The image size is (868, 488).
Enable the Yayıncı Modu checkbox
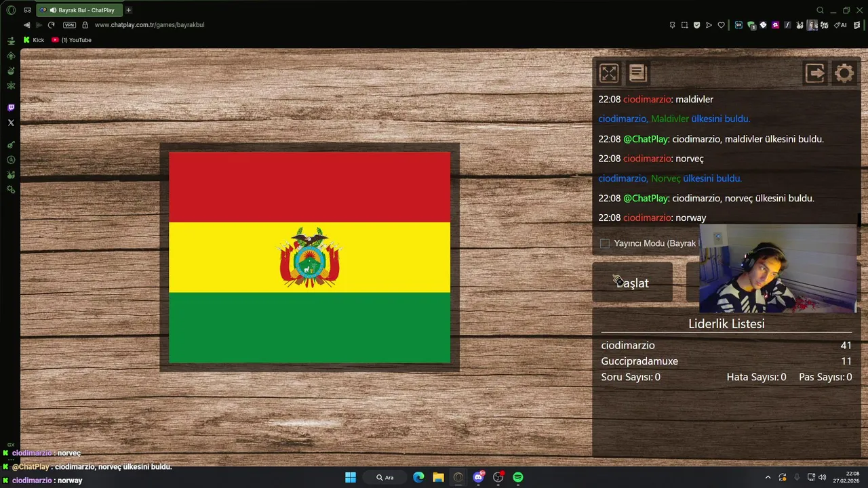pyautogui.click(x=605, y=243)
